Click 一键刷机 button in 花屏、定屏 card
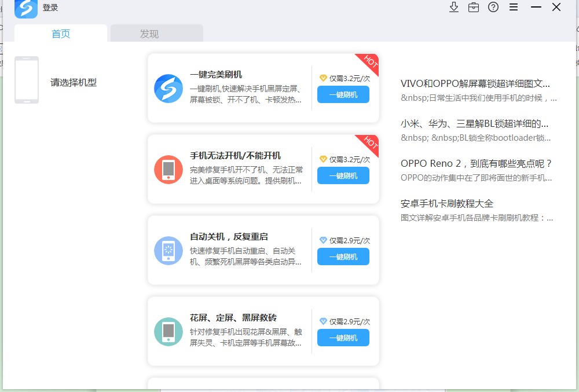Image resolution: width=579 pixels, height=392 pixels. pos(343,338)
